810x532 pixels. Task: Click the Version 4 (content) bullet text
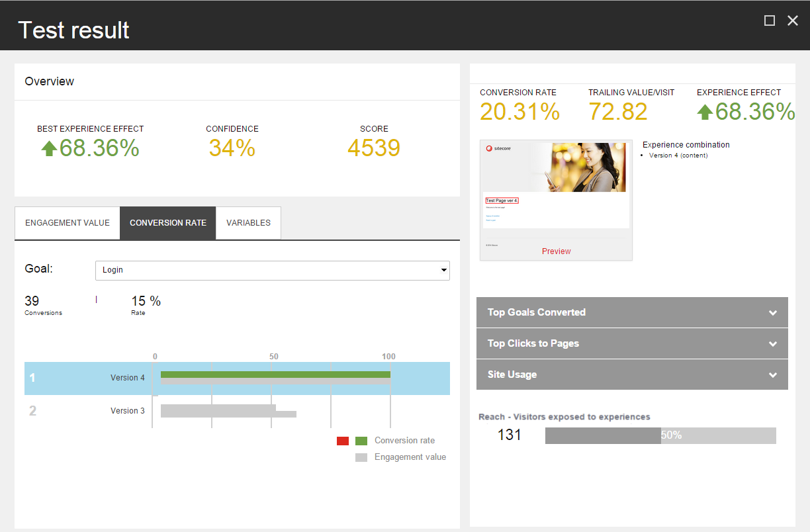tap(678, 155)
